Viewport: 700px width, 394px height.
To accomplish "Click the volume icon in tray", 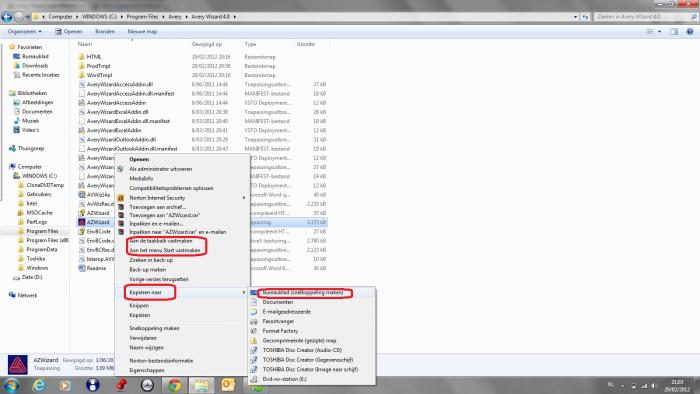I will (654, 386).
